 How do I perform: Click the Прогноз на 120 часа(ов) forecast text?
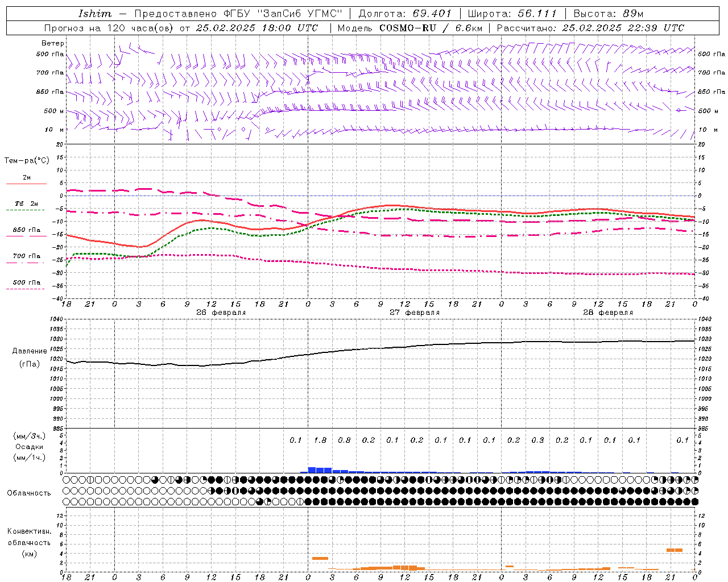110,28
